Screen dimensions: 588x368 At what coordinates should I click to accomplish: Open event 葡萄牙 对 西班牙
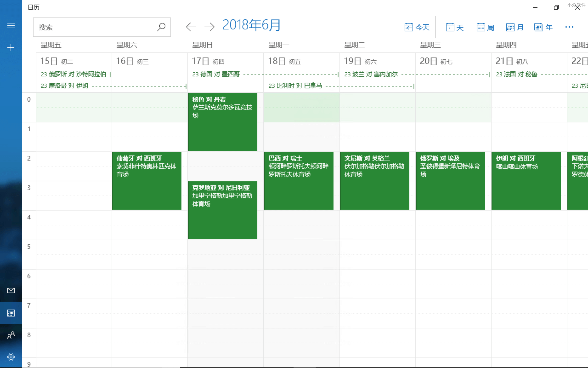[x=147, y=181]
